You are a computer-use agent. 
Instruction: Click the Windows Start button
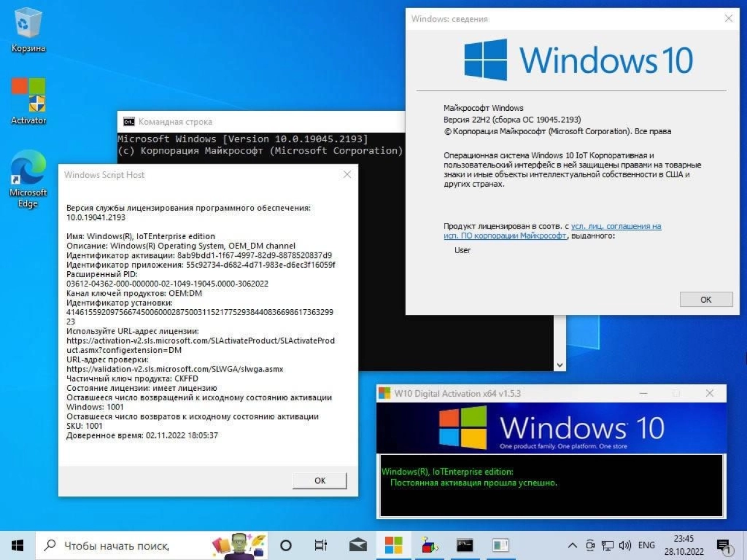coord(18,545)
